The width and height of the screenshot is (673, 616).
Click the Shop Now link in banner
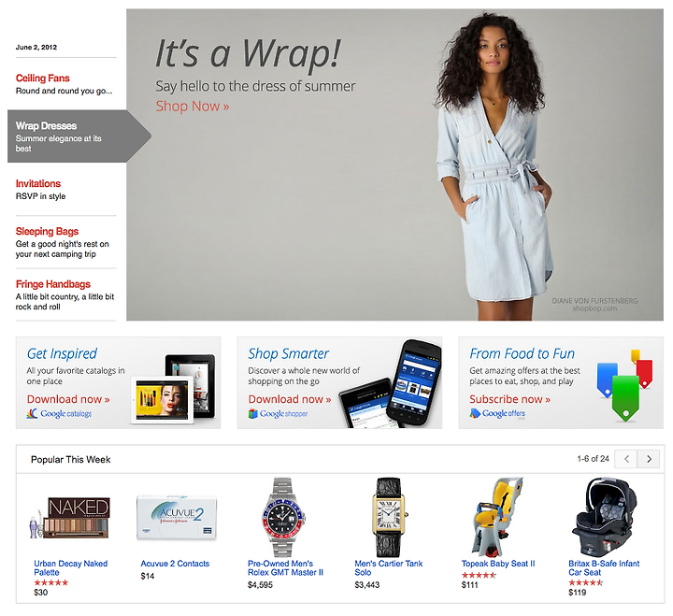[x=193, y=106]
